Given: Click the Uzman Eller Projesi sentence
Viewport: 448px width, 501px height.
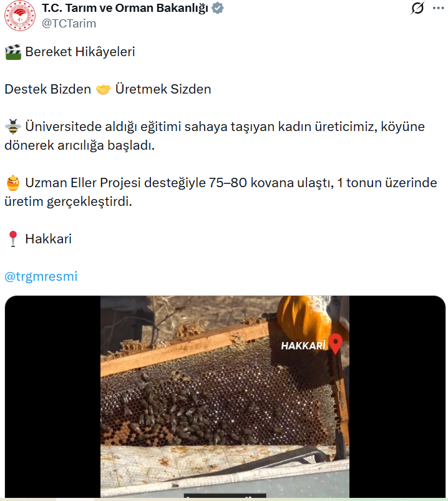Looking at the screenshot, I should [220, 192].
